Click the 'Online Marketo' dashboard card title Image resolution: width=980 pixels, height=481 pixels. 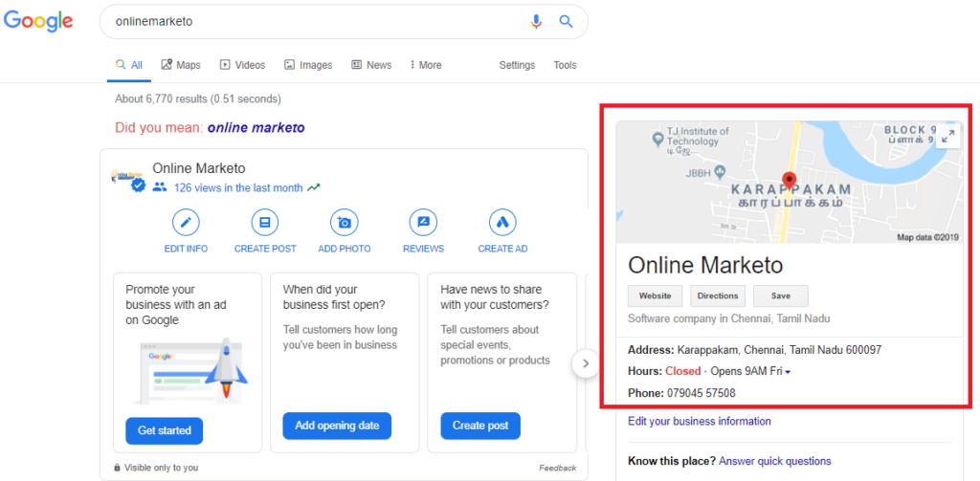(x=199, y=168)
